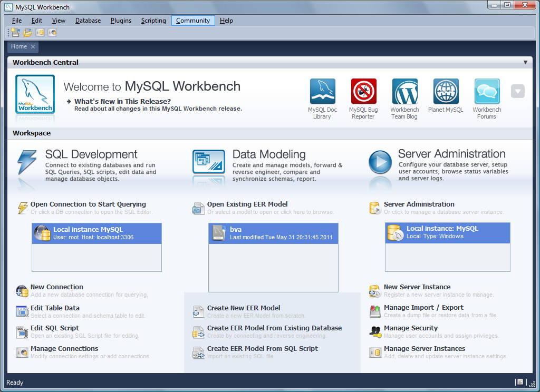The width and height of the screenshot is (540, 392).
Task: Click the MySQL Workbench dolphin logo
Action: pos(35,94)
